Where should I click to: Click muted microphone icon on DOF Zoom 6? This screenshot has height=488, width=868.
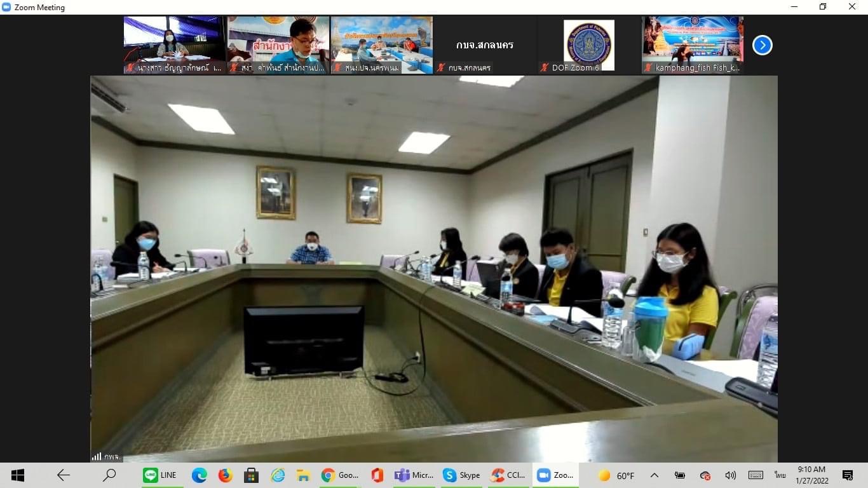[x=545, y=67]
